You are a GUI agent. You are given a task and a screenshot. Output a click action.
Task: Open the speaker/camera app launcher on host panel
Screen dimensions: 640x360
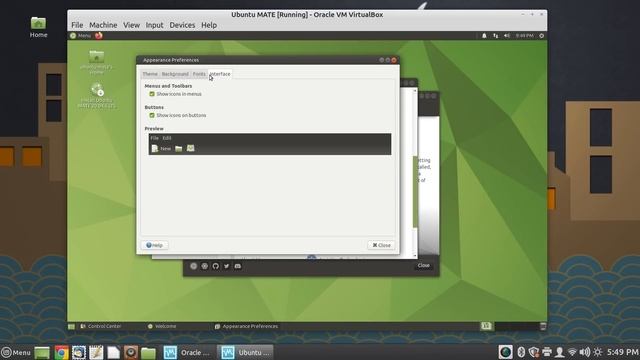pos(131,352)
